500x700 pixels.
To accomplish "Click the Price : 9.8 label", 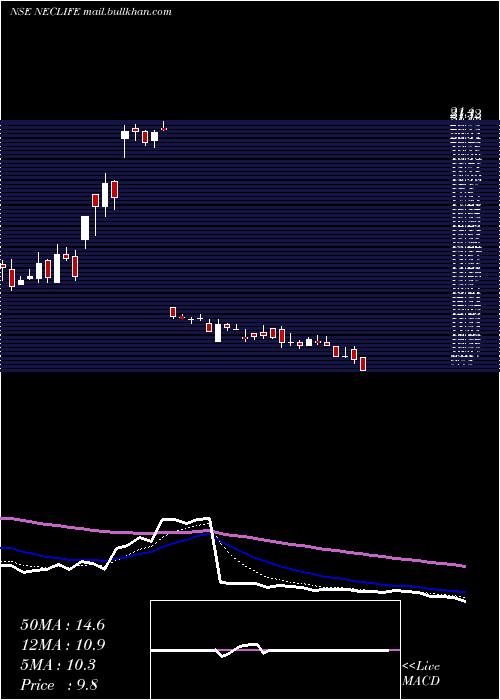I will tap(59, 685).
